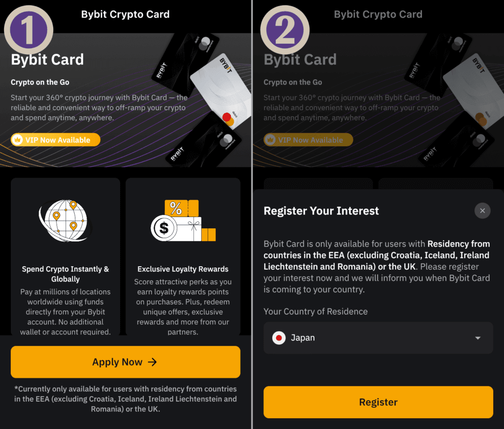
Task: Tap the top black Bybit card image
Action: tap(185, 62)
